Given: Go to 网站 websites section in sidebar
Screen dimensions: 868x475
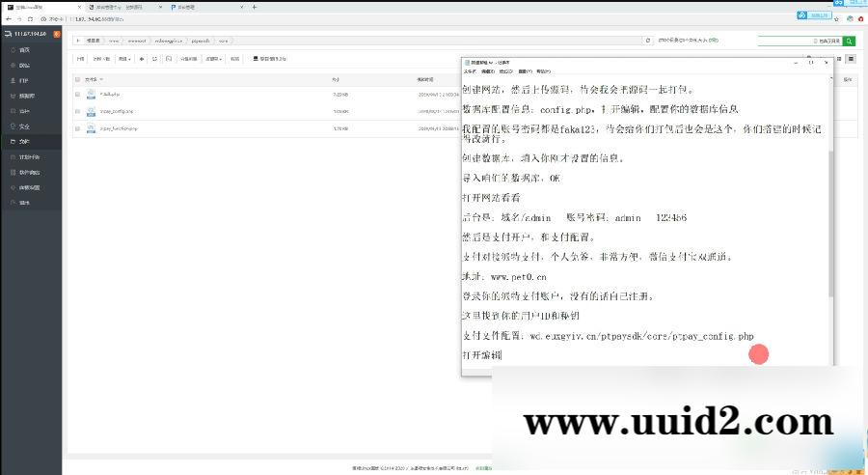Looking at the screenshot, I should click(x=25, y=65).
